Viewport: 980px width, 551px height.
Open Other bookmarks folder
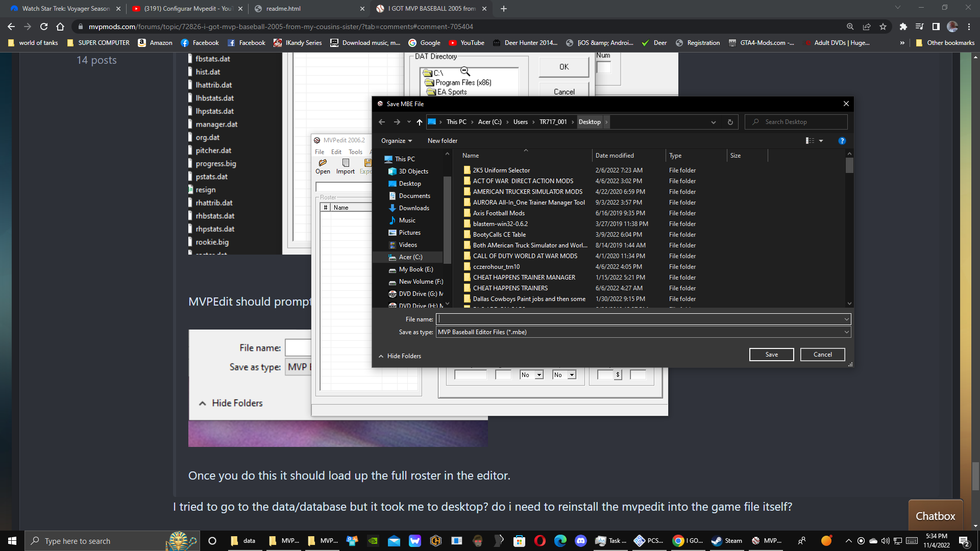tap(945, 43)
